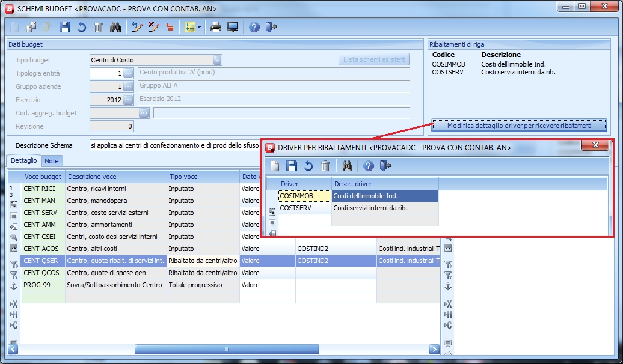The image size is (623, 364).
Task: Expand the arrow next to the yellow list icon
Action: click(199, 27)
